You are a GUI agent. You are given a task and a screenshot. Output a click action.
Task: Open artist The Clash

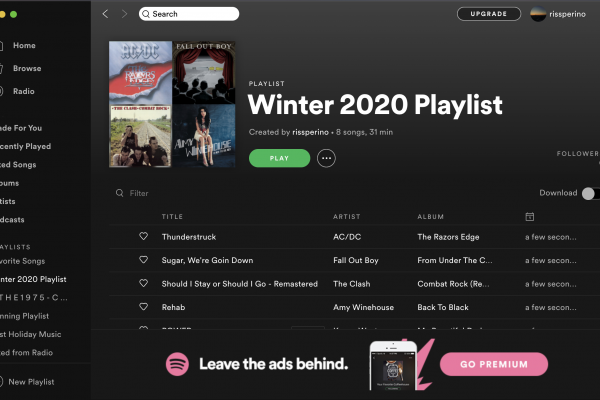[x=352, y=284]
